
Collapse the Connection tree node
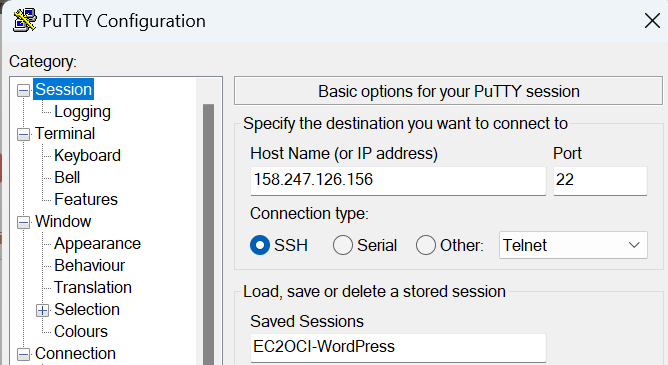[23, 354]
